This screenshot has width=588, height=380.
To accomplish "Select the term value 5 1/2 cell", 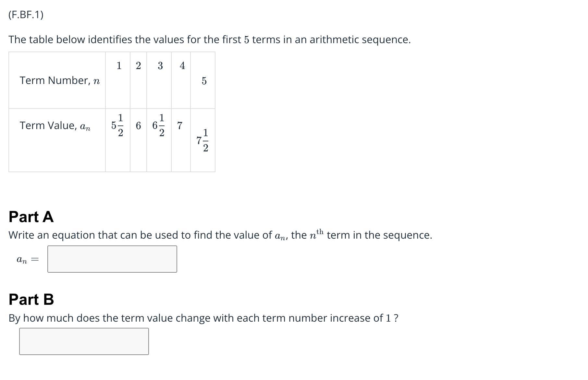I will [x=117, y=125].
